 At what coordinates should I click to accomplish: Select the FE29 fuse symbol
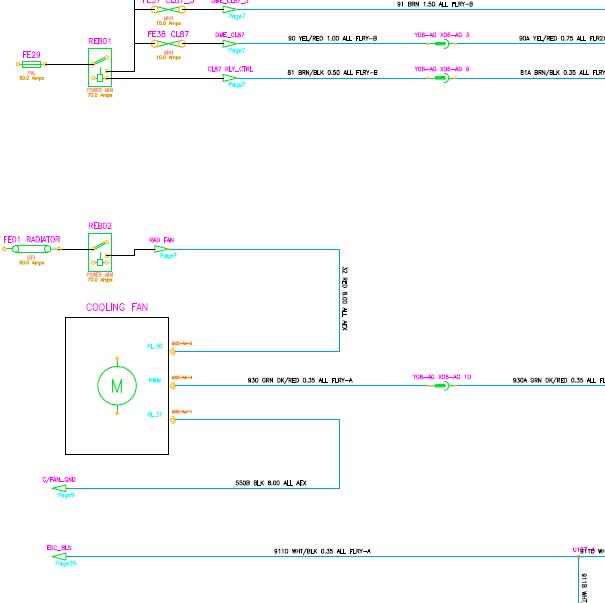pos(31,64)
